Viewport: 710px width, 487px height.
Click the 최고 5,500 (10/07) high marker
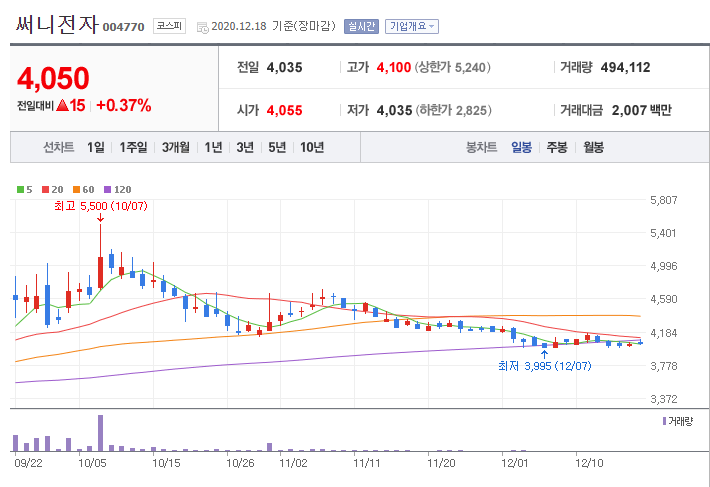[x=101, y=206]
